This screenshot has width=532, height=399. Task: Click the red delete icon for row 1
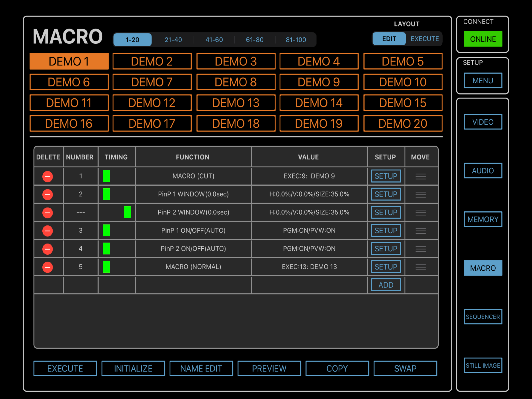[47, 176]
